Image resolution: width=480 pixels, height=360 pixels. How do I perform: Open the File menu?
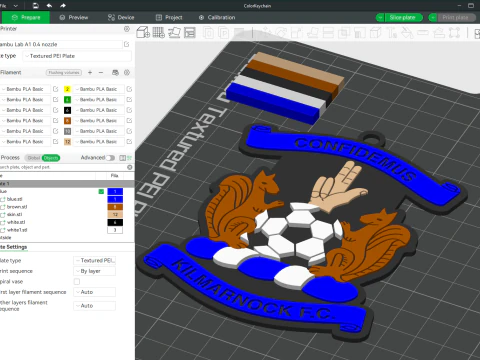coord(3,5)
